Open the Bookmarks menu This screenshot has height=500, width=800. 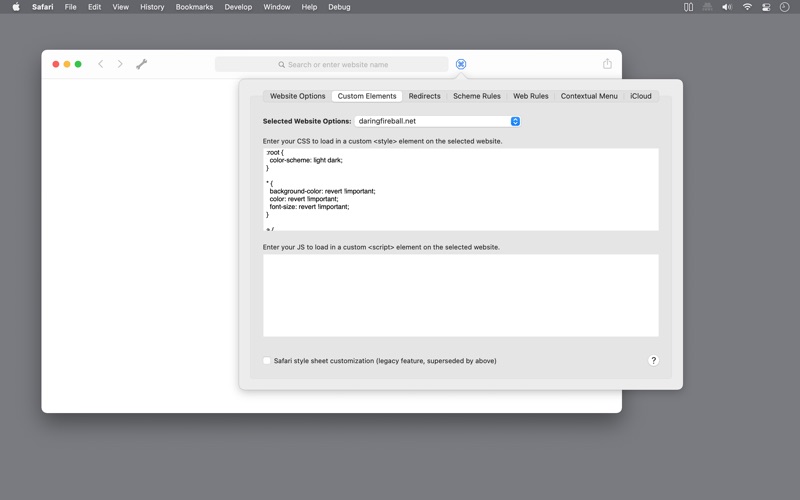(194, 7)
